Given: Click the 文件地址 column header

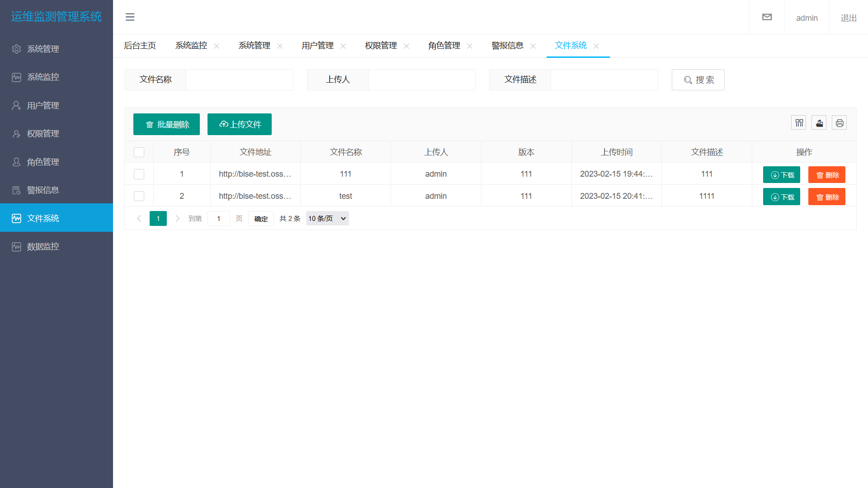Looking at the screenshot, I should [255, 152].
